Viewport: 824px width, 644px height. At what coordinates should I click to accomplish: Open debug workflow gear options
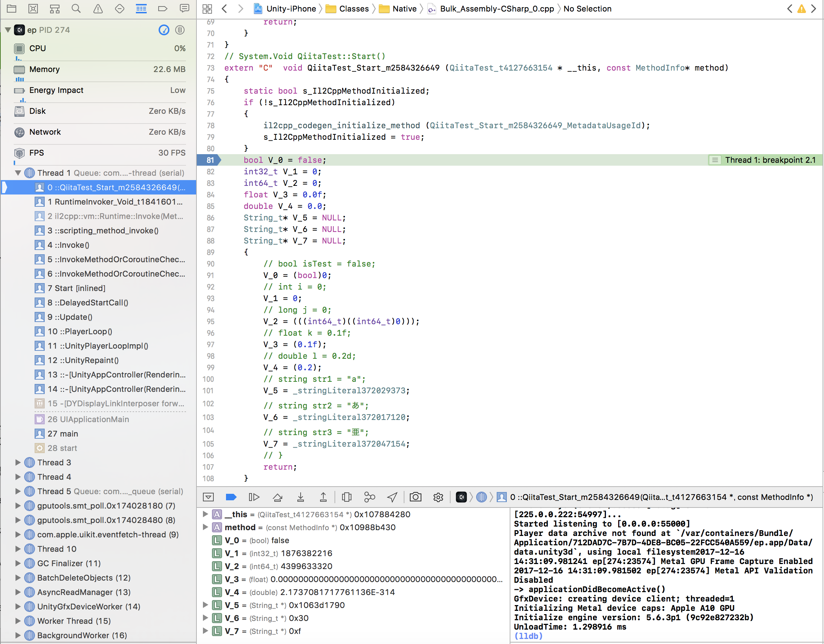point(438,497)
